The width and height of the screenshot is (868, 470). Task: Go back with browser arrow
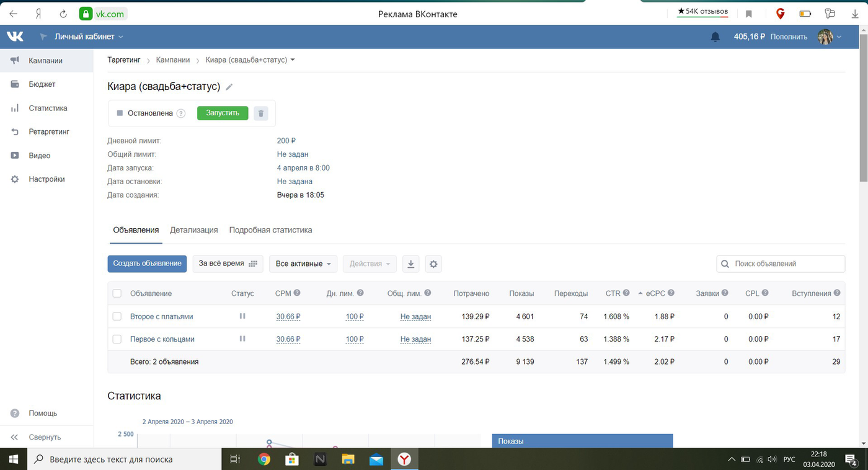13,14
